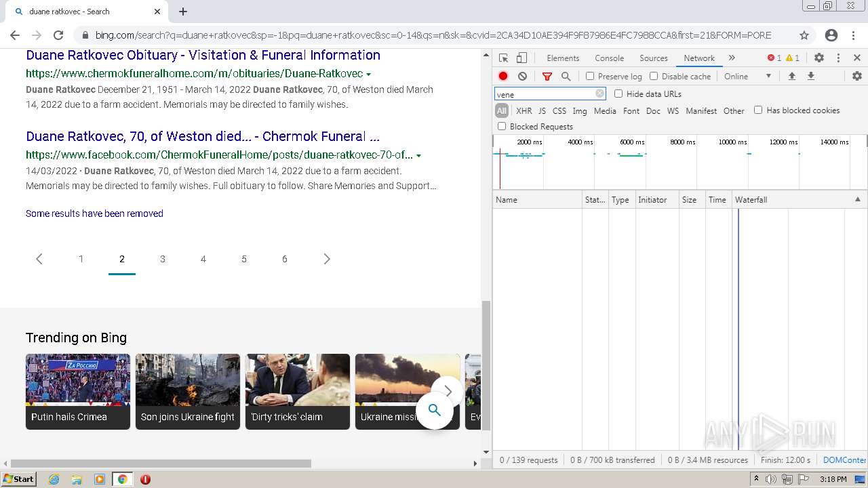Expand facebook result URL dropdown arrow
868x488 pixels.
click(418, 156)
